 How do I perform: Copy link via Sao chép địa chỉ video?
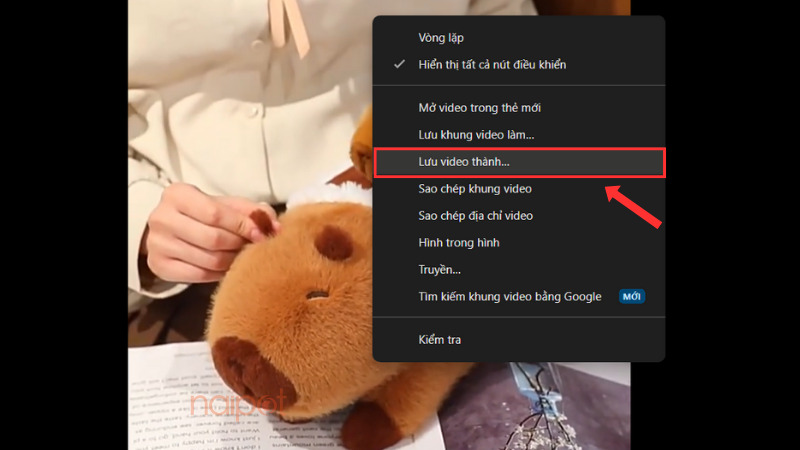(x=475, y=216)
